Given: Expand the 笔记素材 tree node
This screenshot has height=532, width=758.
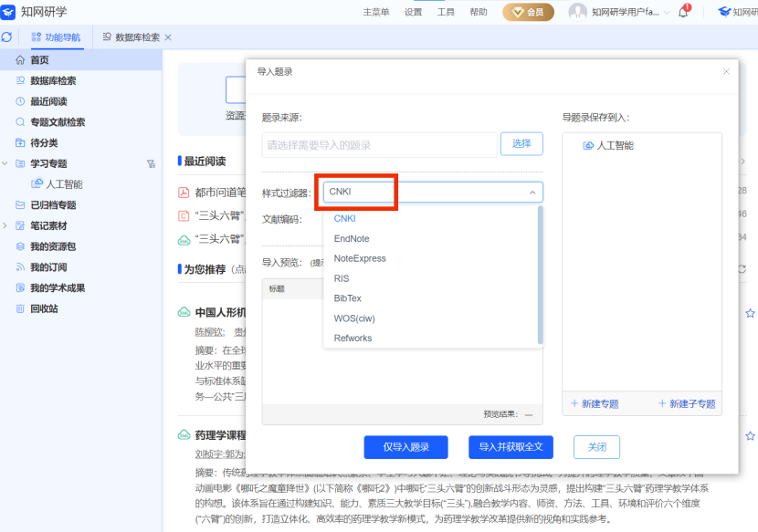Looking at the screenshot, I should (5, 225).
